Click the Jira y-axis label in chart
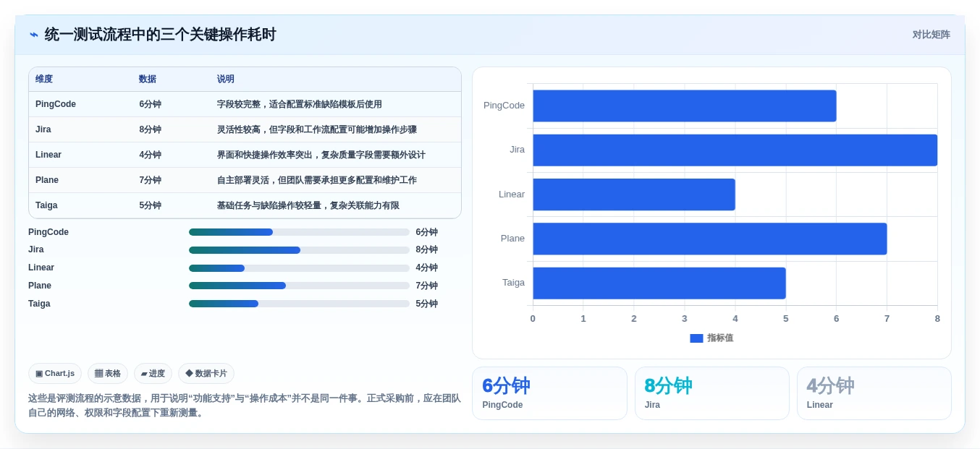980x449 pixels. click(x=517, y=150)
